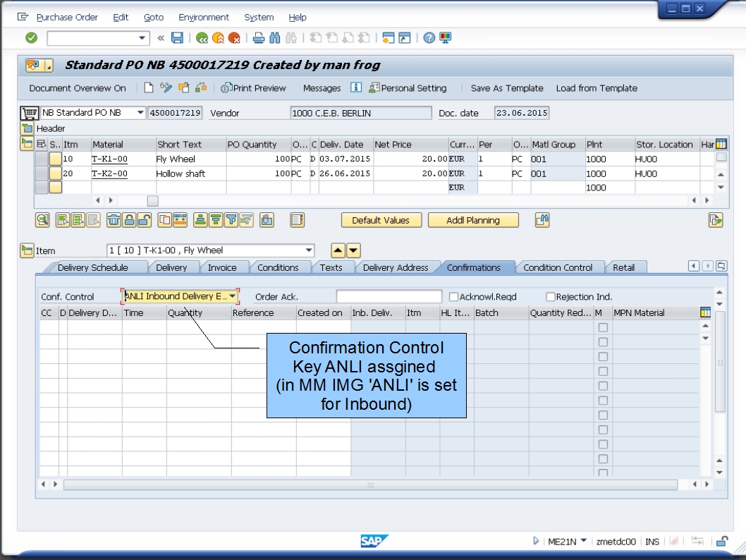This screenshot has width=746, height=560.
Task: Click the green Enter checkmark icon
Action: click(32, 37)
